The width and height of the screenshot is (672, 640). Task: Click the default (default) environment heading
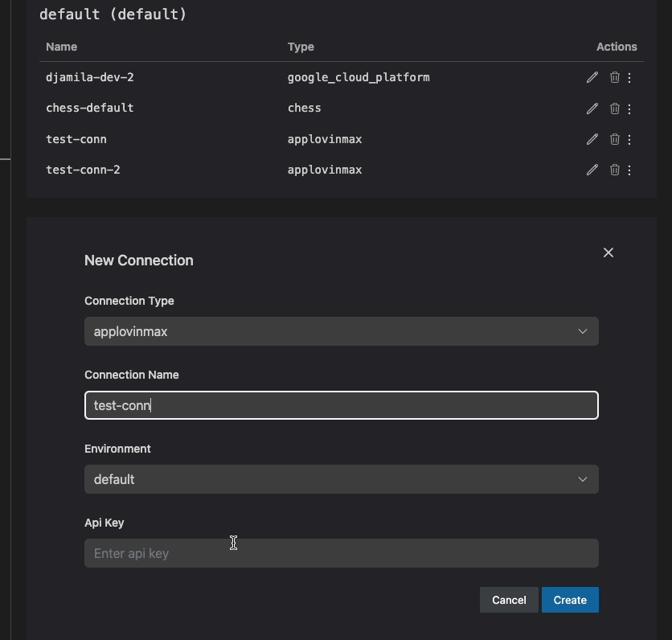click(113, 14)
